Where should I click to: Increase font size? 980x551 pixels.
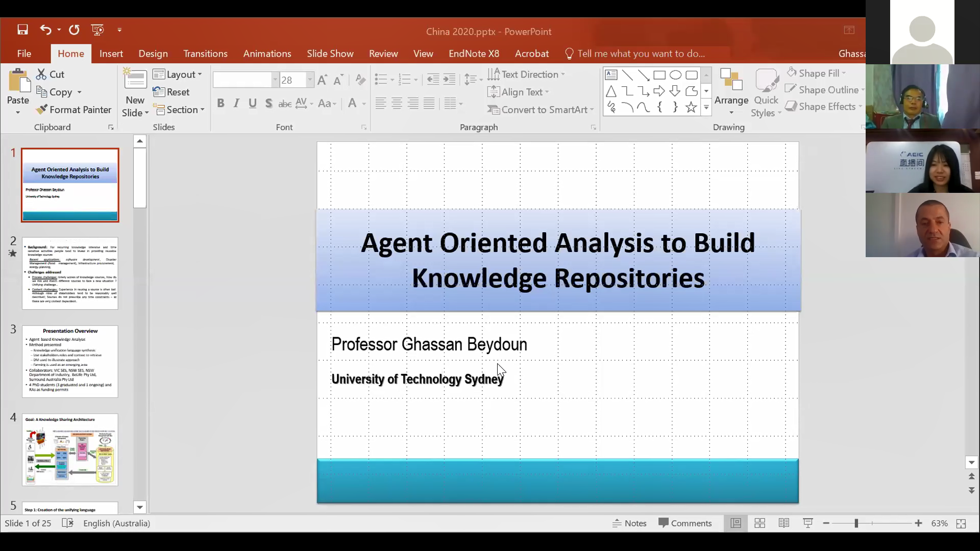click(322, 80)
